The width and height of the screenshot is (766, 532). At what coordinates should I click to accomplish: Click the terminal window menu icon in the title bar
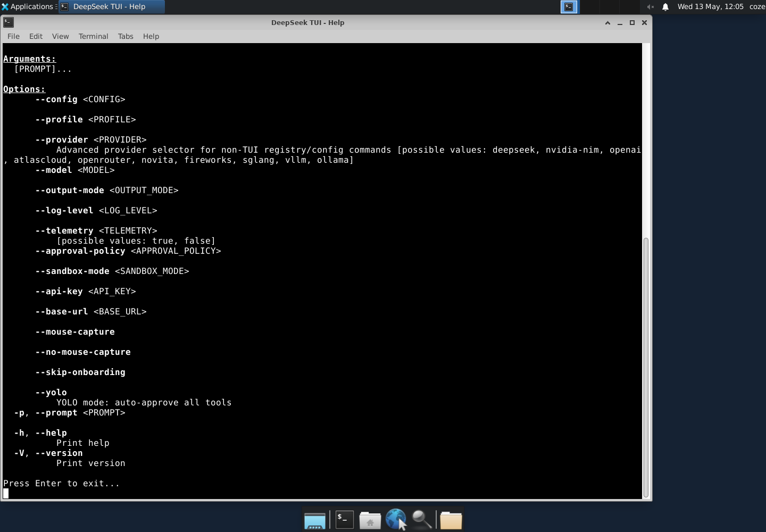9,22
